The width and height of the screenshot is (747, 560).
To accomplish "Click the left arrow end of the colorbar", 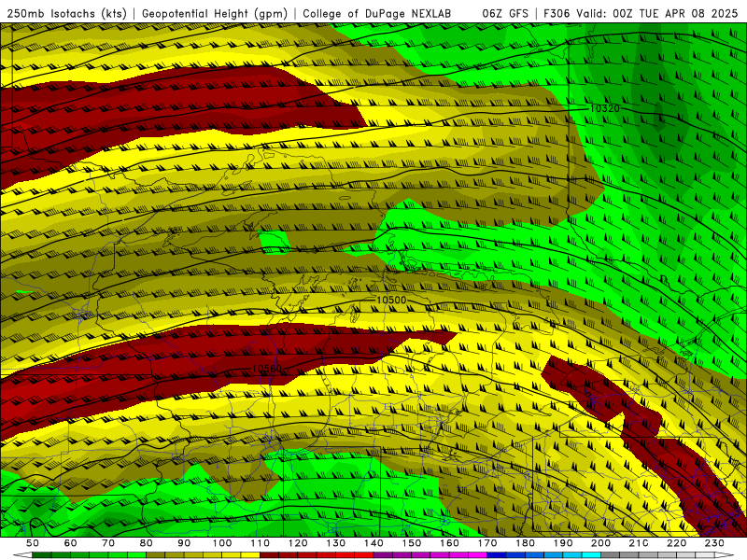I will [22, 554].
